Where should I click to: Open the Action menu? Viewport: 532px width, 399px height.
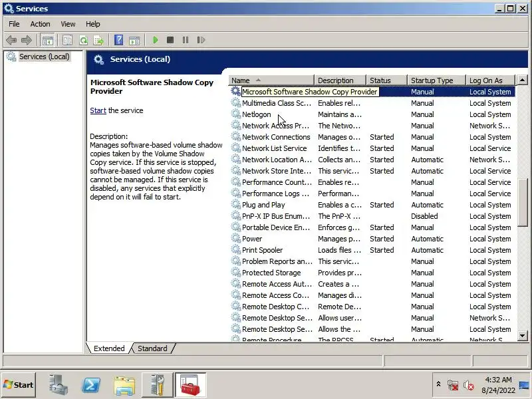[x=40, y=24]
